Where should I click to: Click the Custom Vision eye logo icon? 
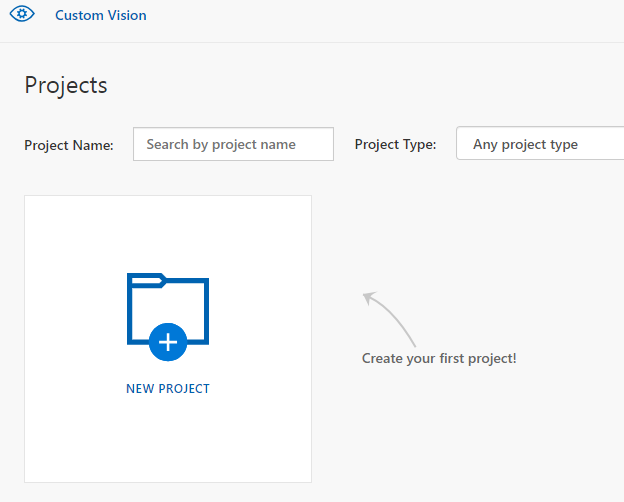pyautogui.click(x=22, y=15)
